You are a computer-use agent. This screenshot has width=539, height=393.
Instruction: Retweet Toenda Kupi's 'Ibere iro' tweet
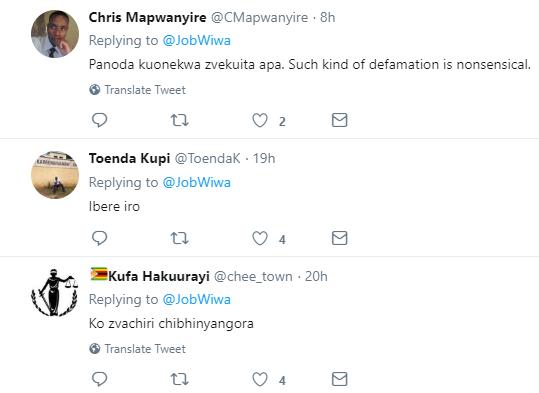click(x=179, y=238)
